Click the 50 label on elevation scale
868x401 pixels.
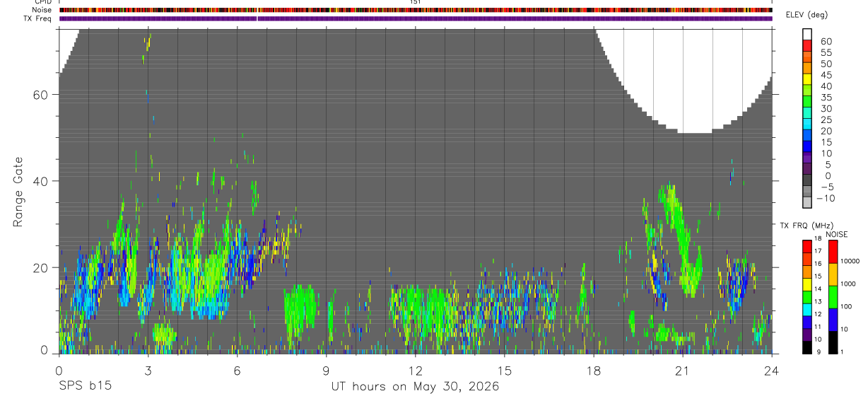coord(826,64)
